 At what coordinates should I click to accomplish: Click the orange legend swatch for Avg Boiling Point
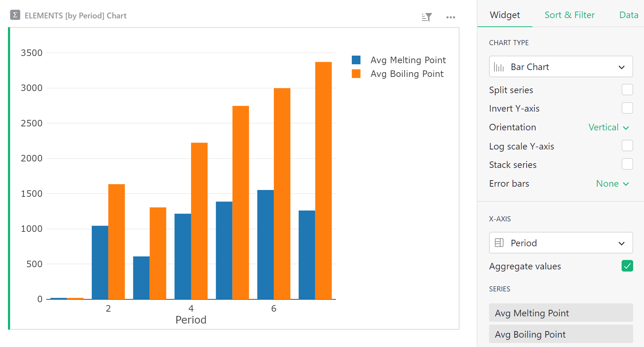pyautogui.click(x=356, y=74)
